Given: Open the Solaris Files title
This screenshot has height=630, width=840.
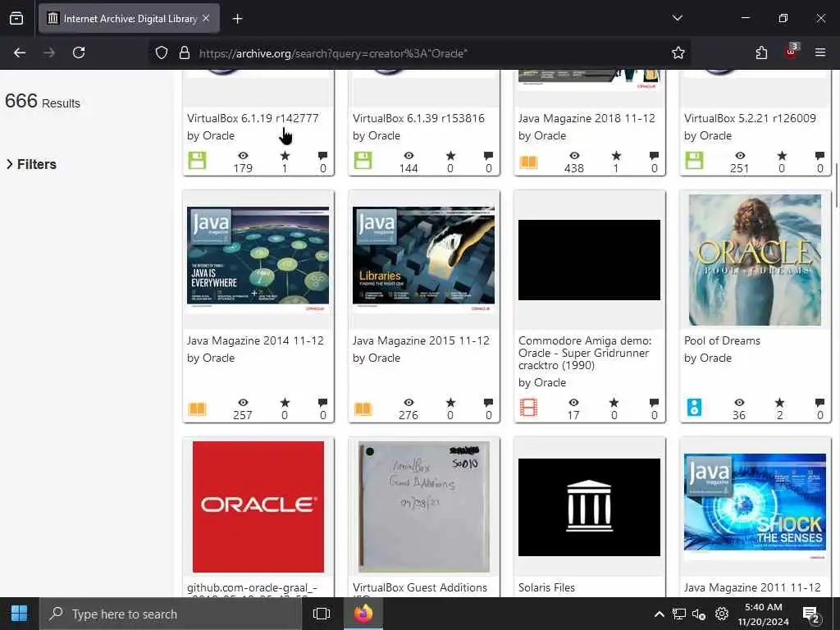Looking at the screenshot, I should coord(546,587).
